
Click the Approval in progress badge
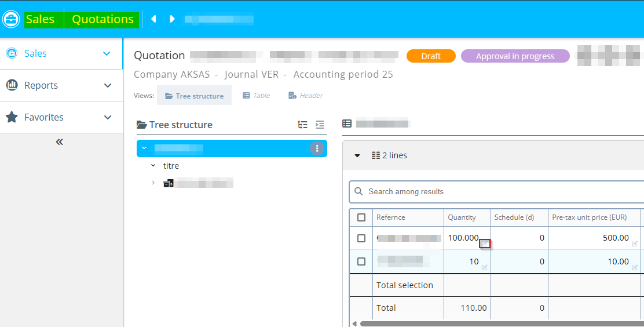click(515, 56)
